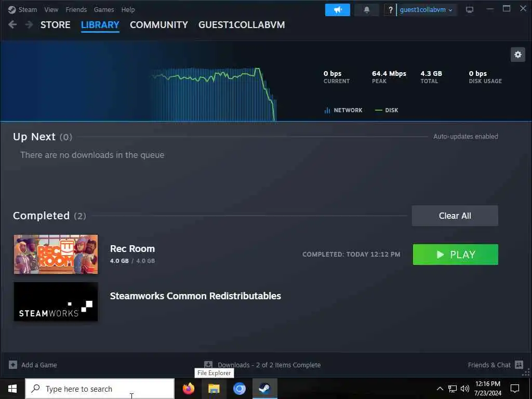Open the volume tray icon
The width and height of the screenshot is (532, 399).
(x=465, y=389)
